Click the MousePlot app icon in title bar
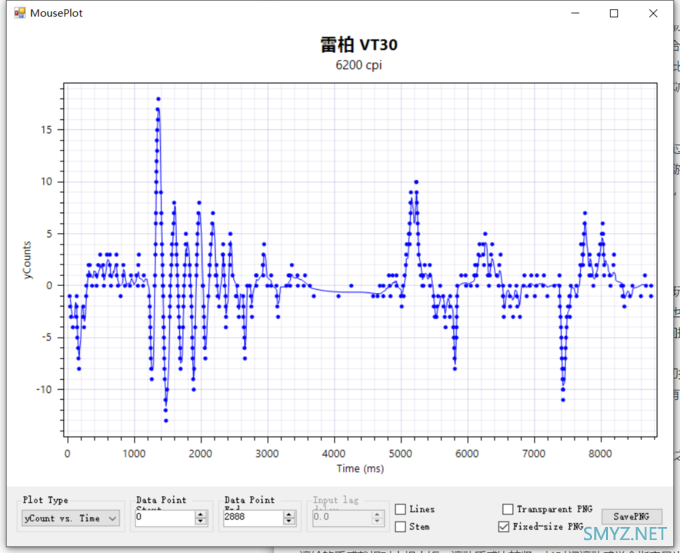The image size is (680, 553). pos(20,13)
